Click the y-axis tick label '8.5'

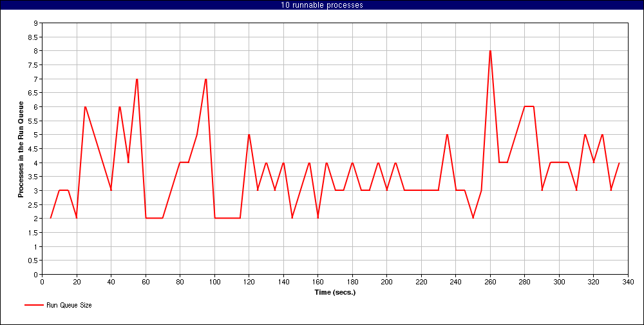(x=33, y=37)
